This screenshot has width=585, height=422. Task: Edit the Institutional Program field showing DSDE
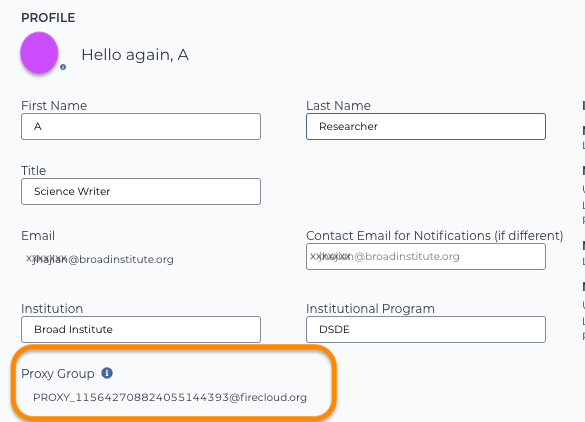(426, 329)
